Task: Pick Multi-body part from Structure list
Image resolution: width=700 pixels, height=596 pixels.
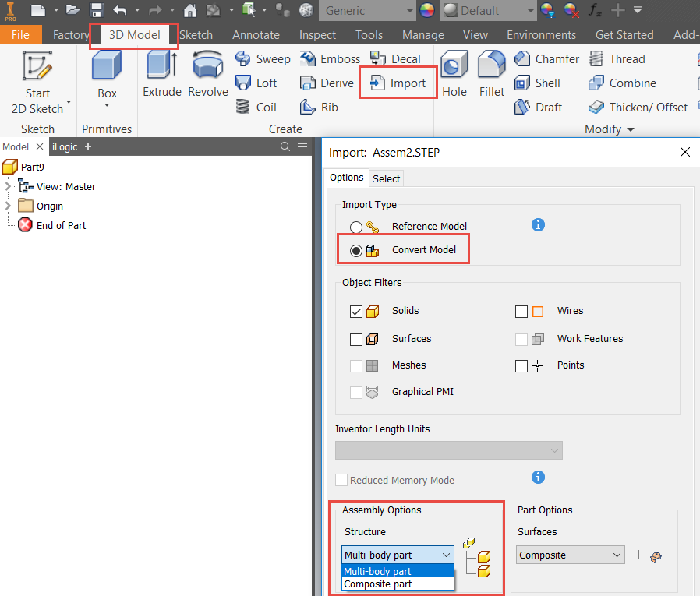Action: pyautogui.click(x=398, y=571)
